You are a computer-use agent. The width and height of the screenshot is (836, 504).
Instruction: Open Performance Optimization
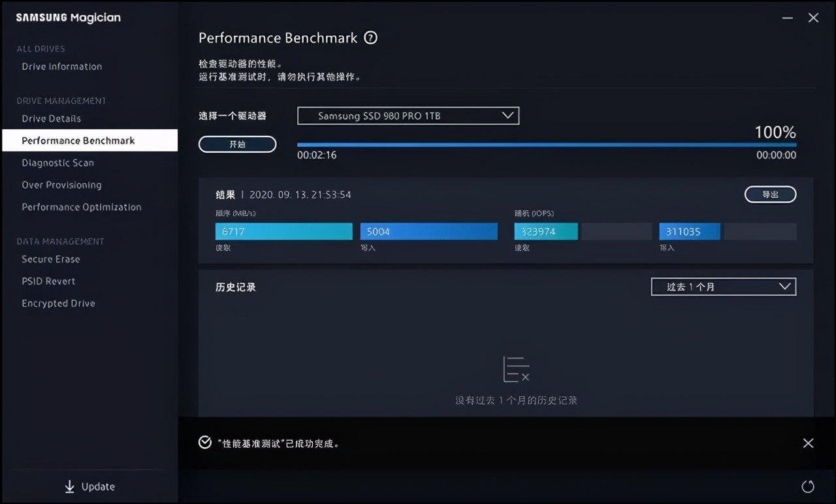(81, 207)
